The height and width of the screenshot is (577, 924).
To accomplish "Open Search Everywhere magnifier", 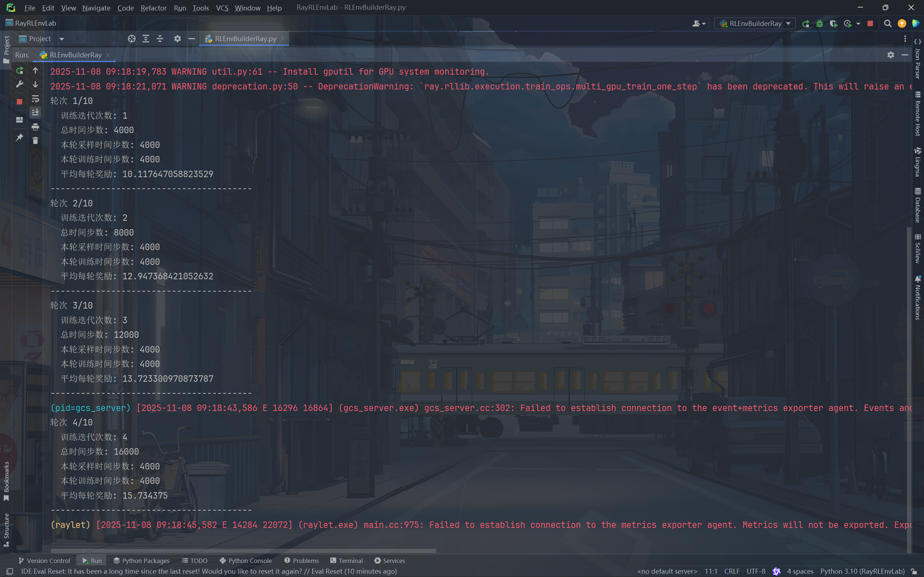I will coord(888,24).
